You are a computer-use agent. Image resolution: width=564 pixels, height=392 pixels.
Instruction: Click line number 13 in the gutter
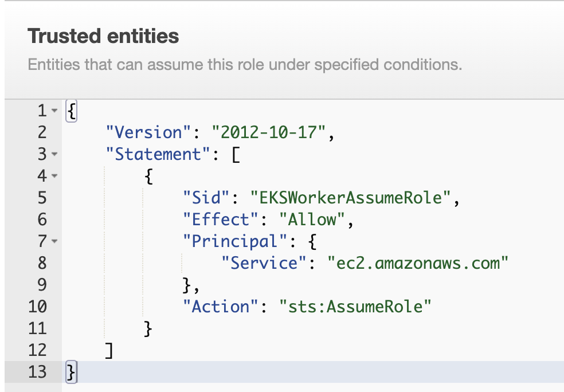(x=37, y=372)
